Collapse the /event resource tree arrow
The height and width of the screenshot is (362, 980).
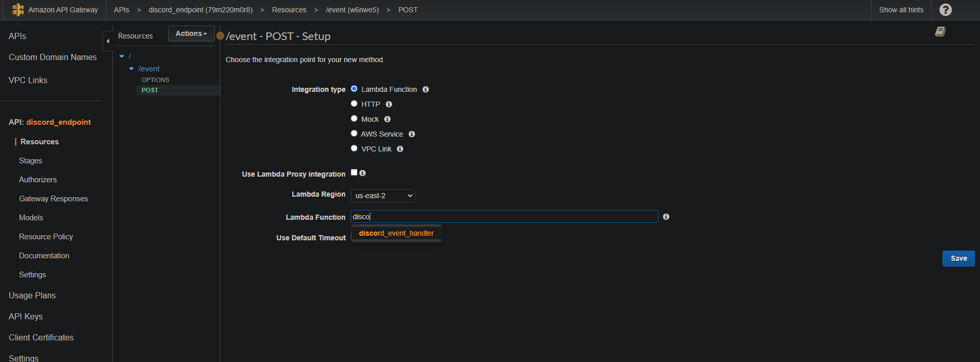point(131,69)
